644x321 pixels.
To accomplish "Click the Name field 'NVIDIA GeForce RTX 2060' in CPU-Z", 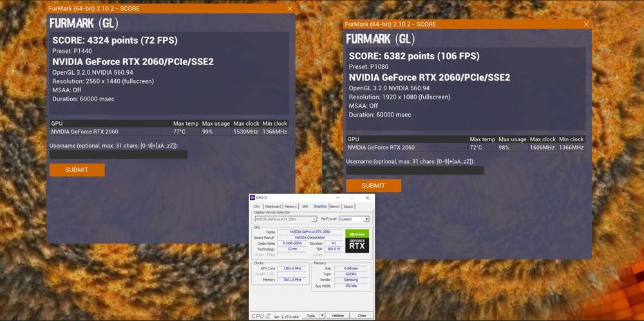I will pos(310,232).
